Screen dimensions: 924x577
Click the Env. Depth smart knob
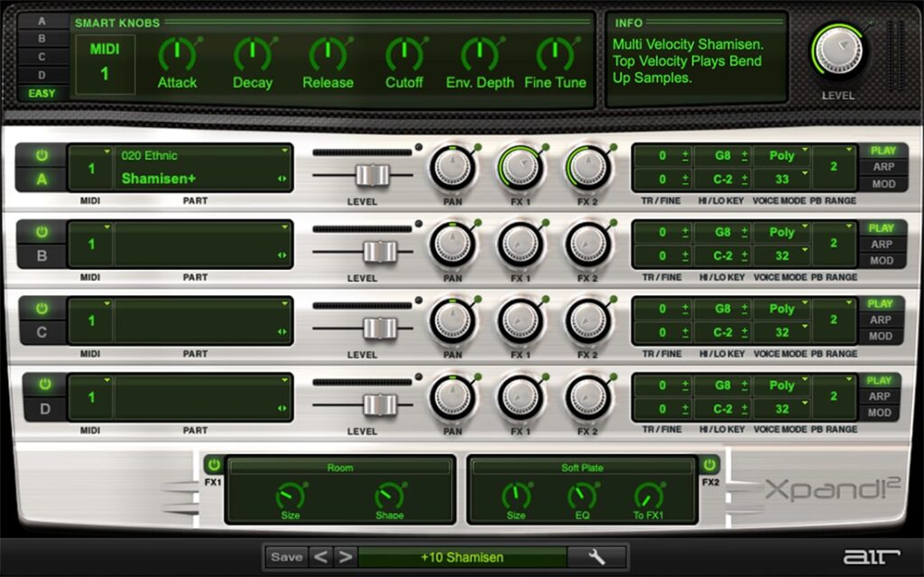tap(480, 55)
